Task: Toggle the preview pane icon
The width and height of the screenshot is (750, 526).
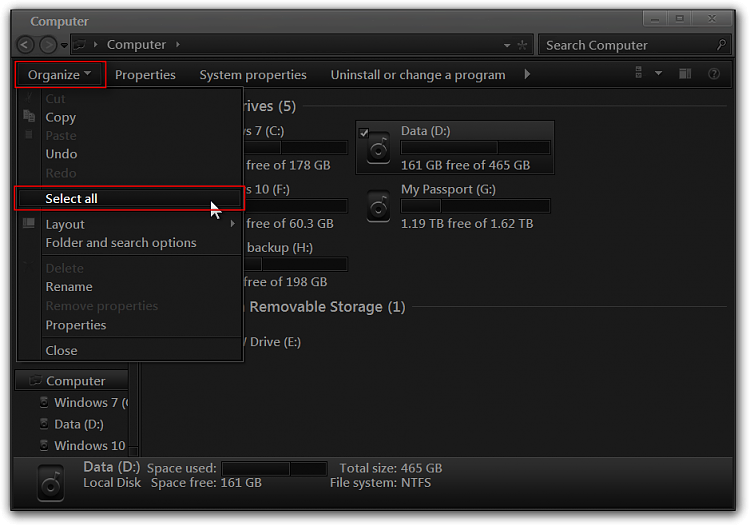Action: 685,73
